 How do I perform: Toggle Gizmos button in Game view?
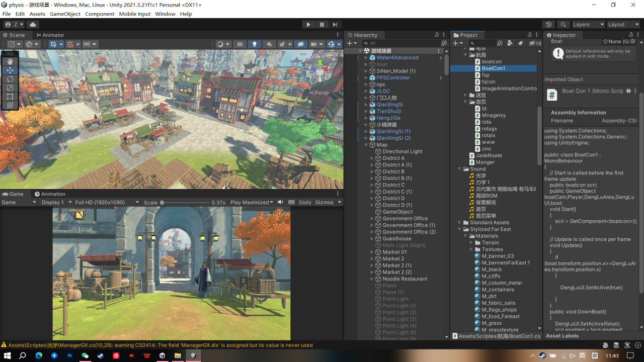point(325,202)
